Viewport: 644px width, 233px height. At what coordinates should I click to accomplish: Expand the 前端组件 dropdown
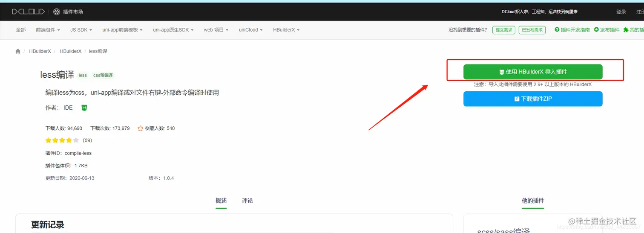(48, 30)
